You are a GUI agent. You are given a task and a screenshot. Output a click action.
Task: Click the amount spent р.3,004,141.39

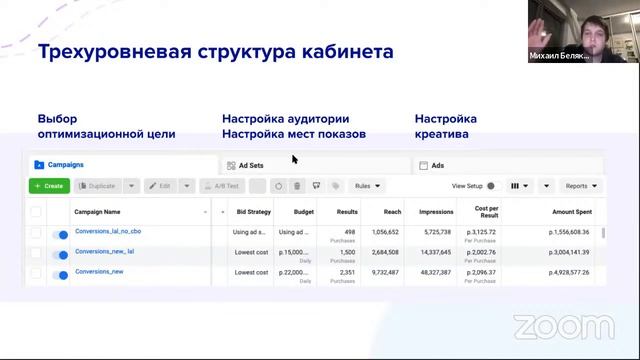[569, 252]
